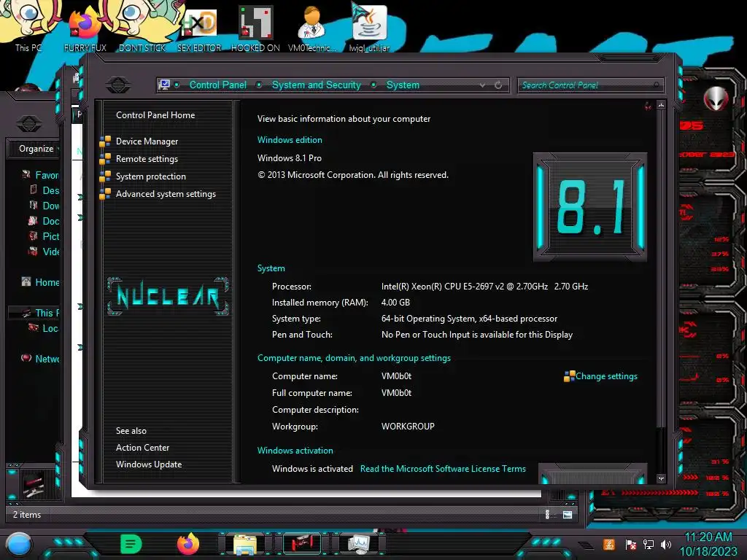The image size is (747, 560).
Task: Click '2 items' status text in Explorer
Action: point(27,515)
